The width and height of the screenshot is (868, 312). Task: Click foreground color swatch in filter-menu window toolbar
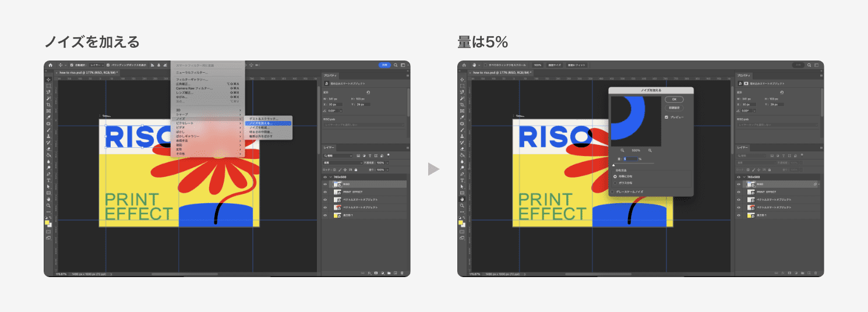tap(48, 222)
